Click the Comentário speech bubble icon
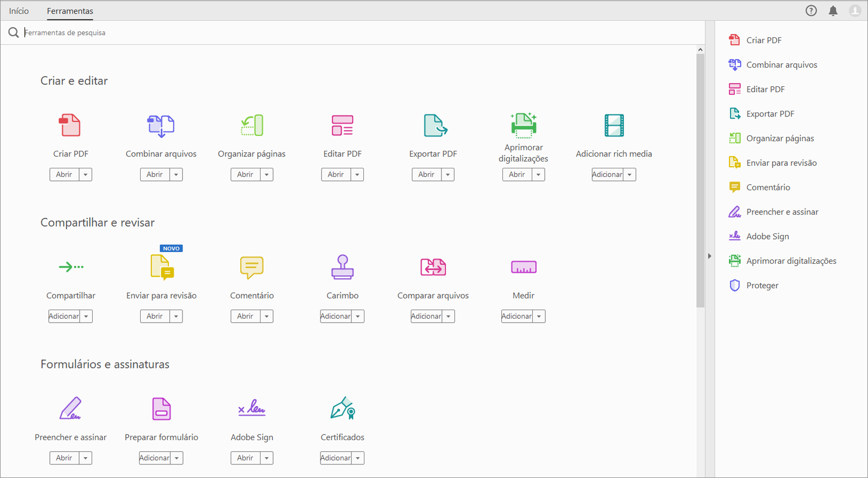The image size is (868, 478). pos(251,267)
